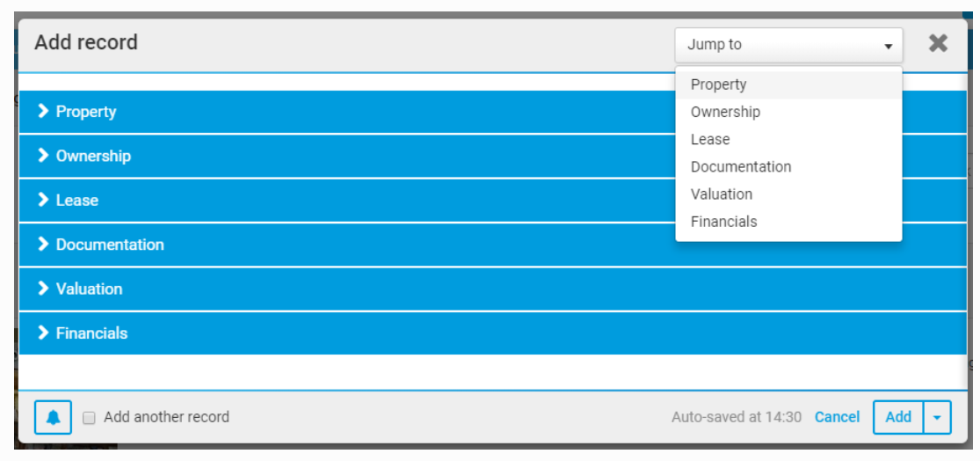Open the Jump to dropdown
The height and width of the screenshot is (461, 980).
(788, 45)
